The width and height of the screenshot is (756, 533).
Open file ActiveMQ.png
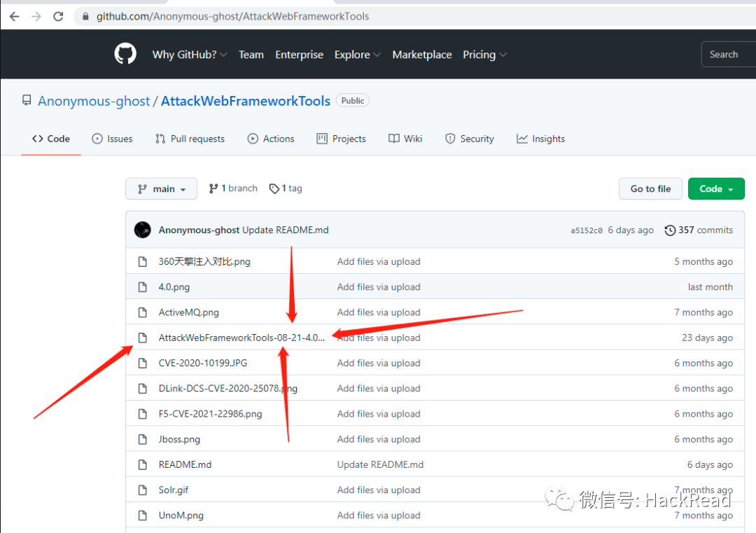tap(188, 312)
